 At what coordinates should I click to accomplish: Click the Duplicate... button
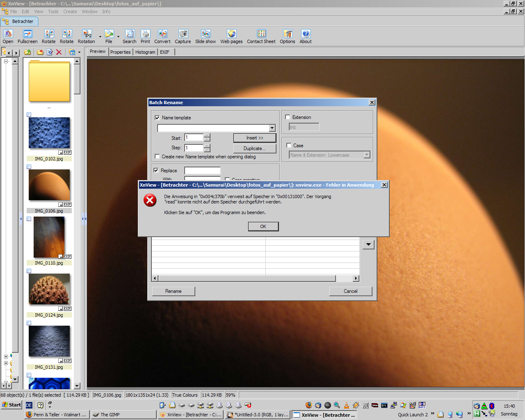[x=255, y=148]
